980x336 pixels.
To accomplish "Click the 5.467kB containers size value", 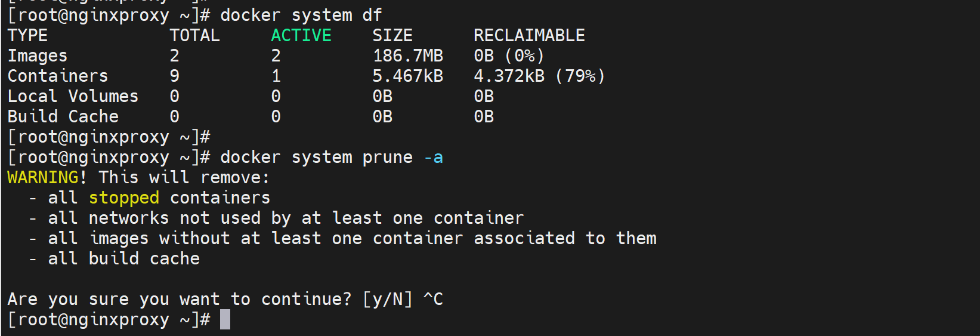I will (x=407, y=76).
